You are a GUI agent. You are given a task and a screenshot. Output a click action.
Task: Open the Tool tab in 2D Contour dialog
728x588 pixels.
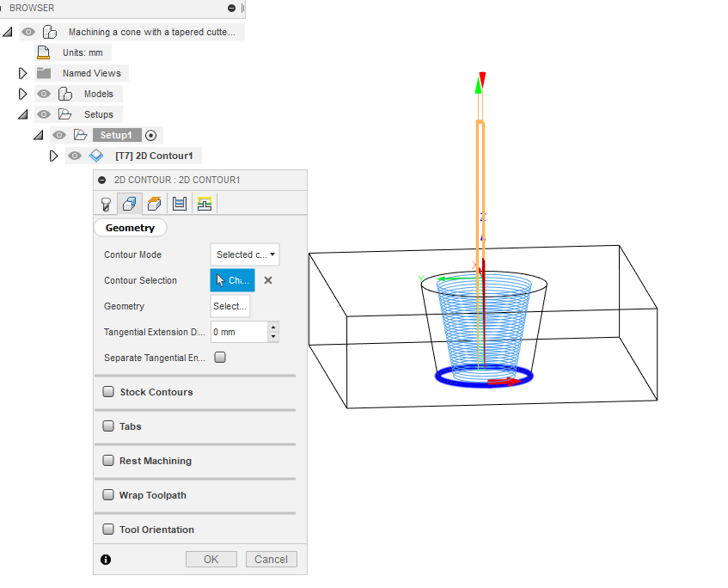tap(105, 203)
